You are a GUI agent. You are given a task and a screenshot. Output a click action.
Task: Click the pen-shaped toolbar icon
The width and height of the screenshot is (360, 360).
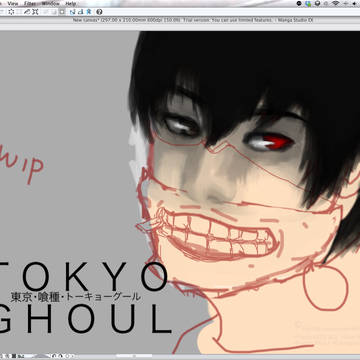(27, 12)
